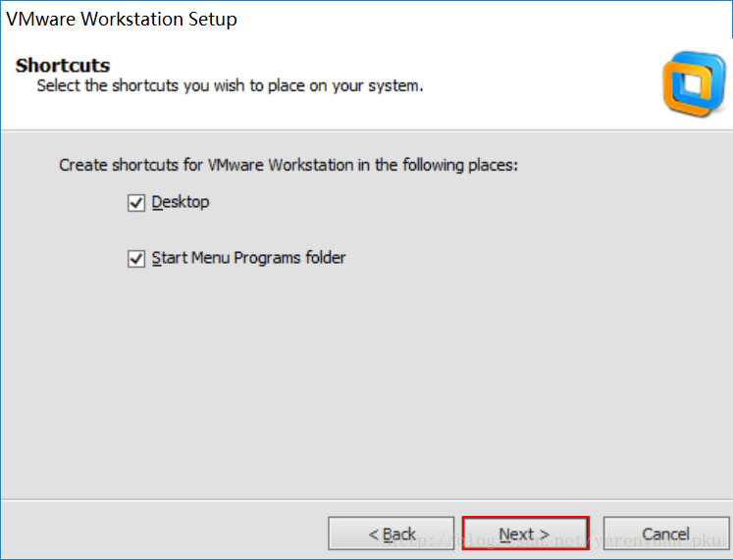Click the "Desktop" checkbox label text
The image size is (733, 560).
(x=181, y=202)
